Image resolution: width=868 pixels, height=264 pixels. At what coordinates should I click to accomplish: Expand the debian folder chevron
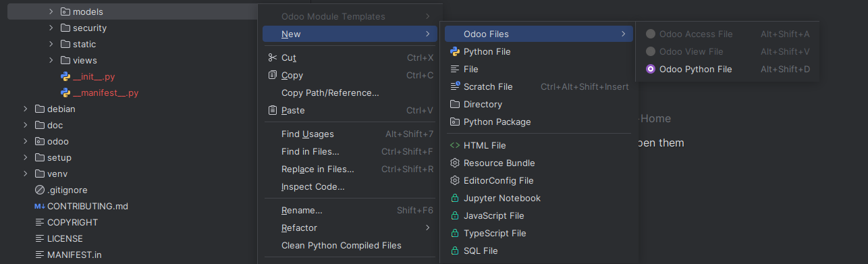click(26, 109)
